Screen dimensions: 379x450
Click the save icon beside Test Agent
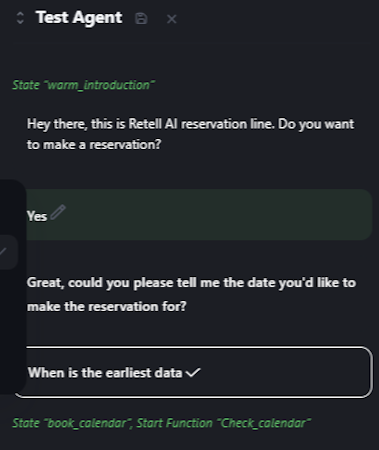coord(141,19)
